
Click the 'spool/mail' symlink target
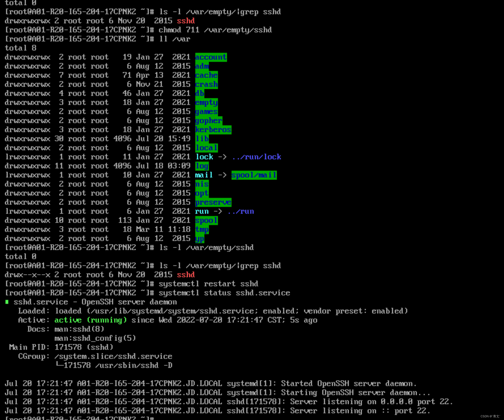pyautogui.click(x=254, y=175)
